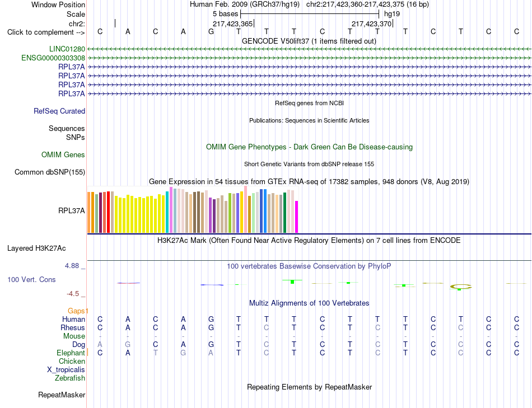The image size is (532, 408).
Task: Click the Layered H3K27Ac track label
Action: pyautogui.click(x=36, y=248)
